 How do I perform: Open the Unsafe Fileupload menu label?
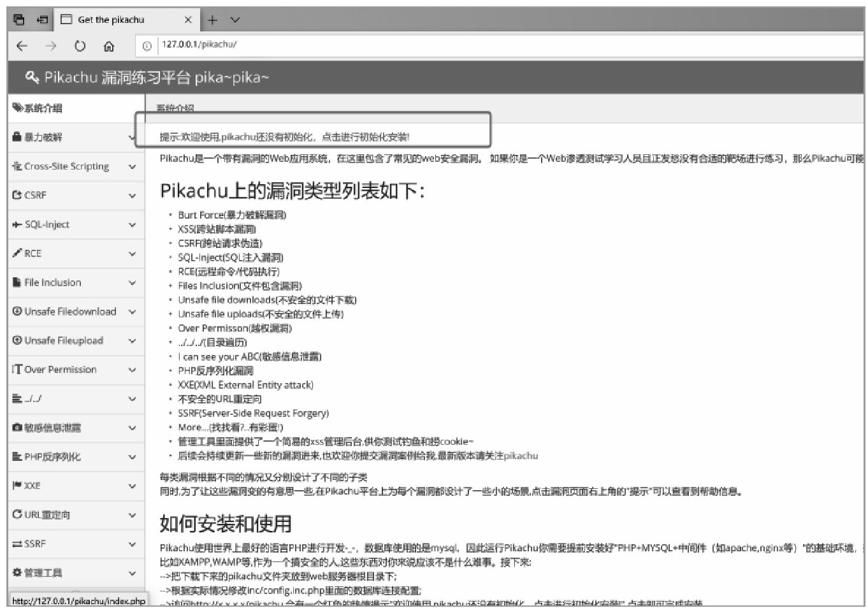[64, 340]
